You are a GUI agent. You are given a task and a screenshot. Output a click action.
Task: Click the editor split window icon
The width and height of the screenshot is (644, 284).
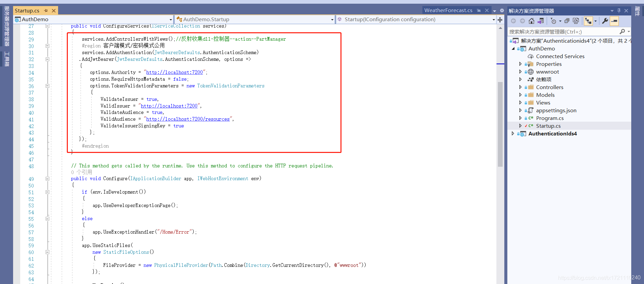(x=500, y=20)
